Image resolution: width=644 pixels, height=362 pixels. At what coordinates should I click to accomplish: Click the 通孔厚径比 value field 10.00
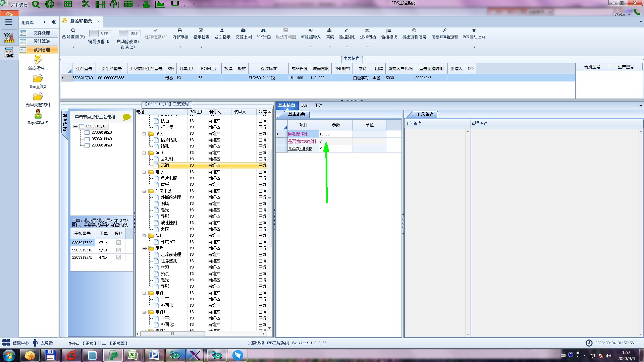[x=335, y=134]
